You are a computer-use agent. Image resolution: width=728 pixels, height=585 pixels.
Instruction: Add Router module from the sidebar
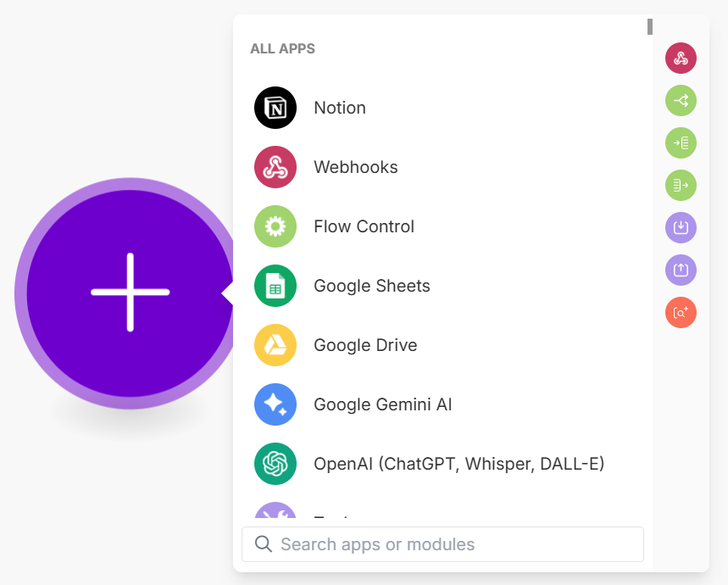click(x=681, y=100)
